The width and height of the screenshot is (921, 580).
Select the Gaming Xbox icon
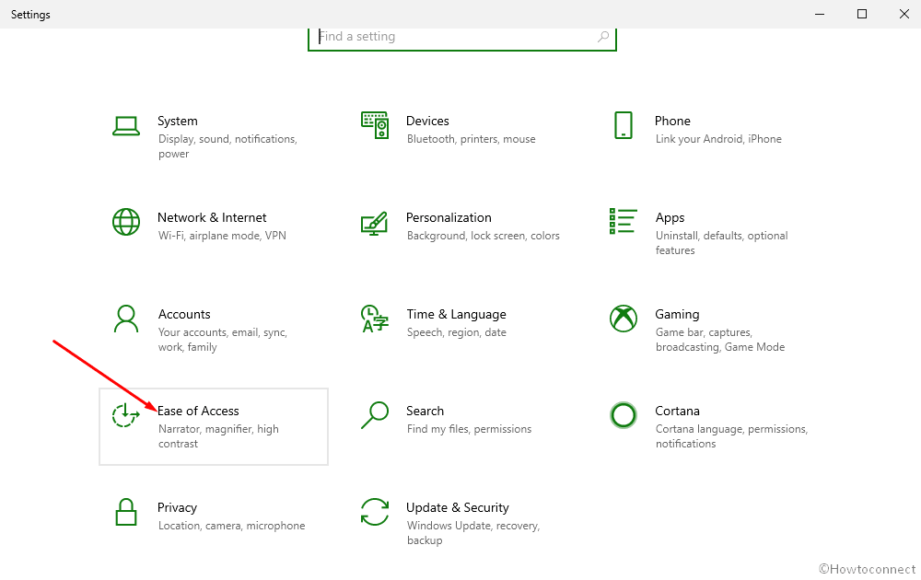(x=623, y=319)
